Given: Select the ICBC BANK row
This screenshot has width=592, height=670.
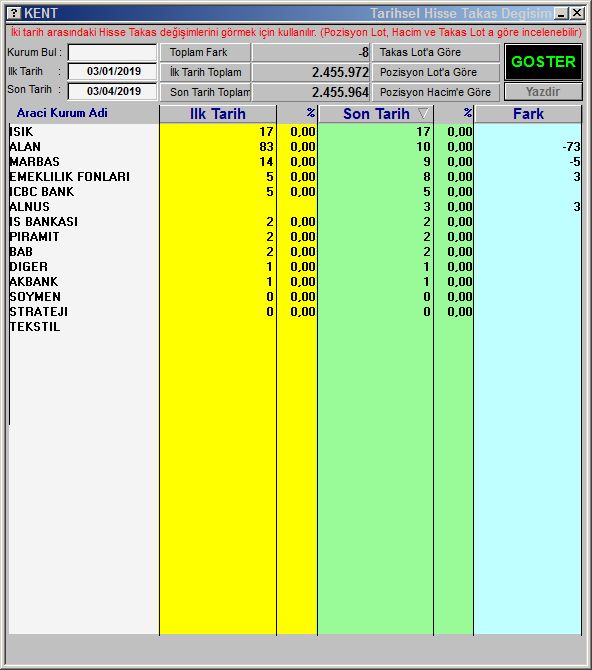Looking at the screenshot, I should click(295, 191).
